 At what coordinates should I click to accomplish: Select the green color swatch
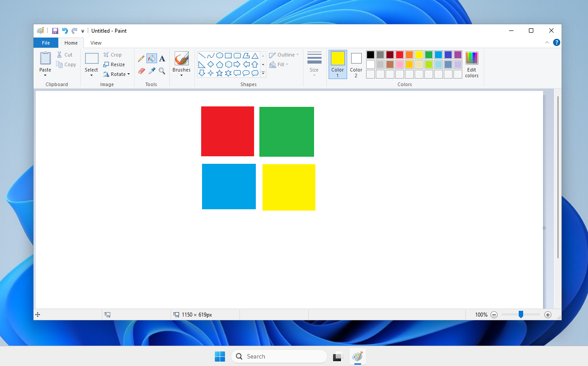(x=428, y=54)
